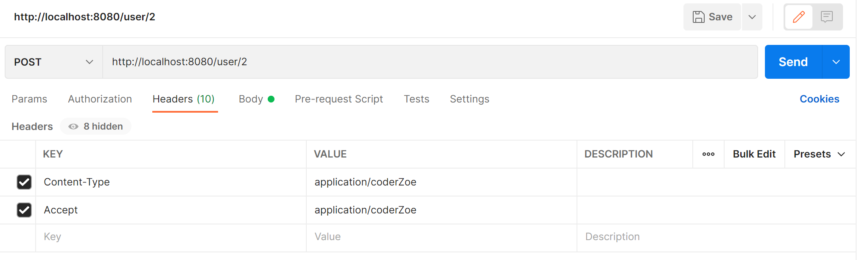This screenshot has height=260, width=868.
Task: Click the Content-Type row description cell
Action: [x=717, y=182]
